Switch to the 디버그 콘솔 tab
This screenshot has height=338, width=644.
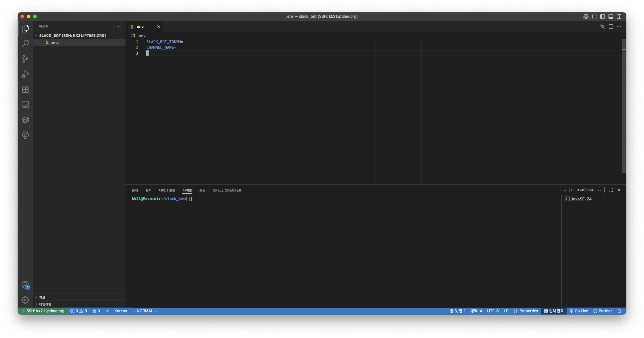click(167, 190)
